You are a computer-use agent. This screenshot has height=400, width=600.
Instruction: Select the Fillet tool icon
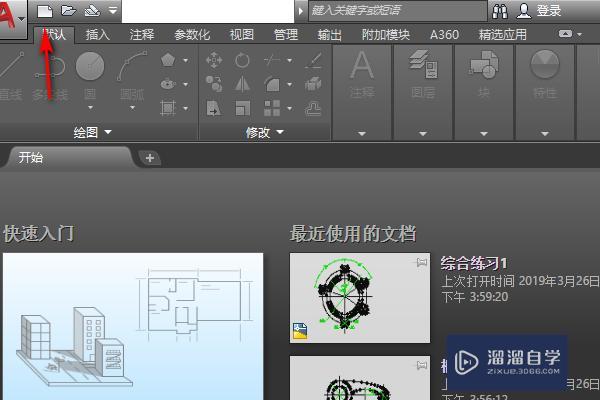coord(272,84)
